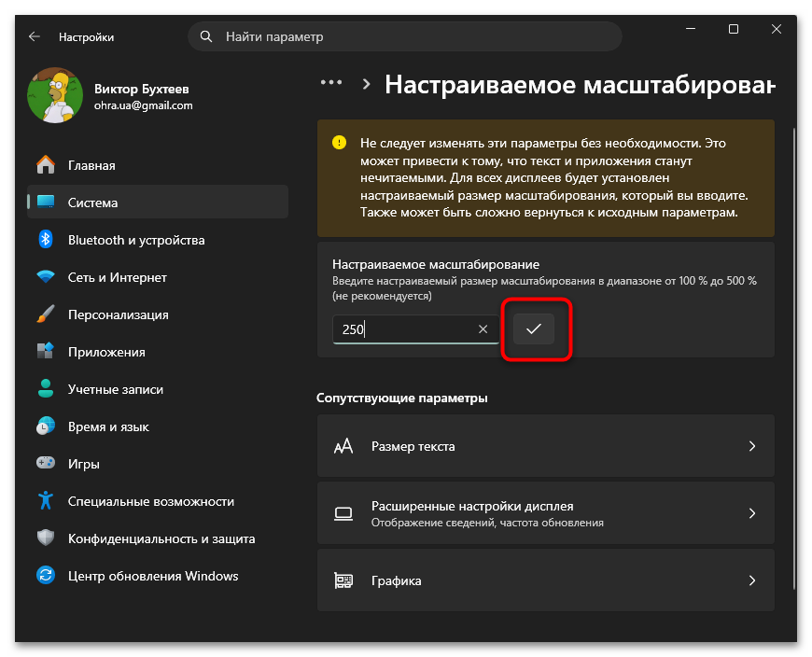Open Центр обновления Windows
Screen dimensions: 812x657
(x=158, y=575)
